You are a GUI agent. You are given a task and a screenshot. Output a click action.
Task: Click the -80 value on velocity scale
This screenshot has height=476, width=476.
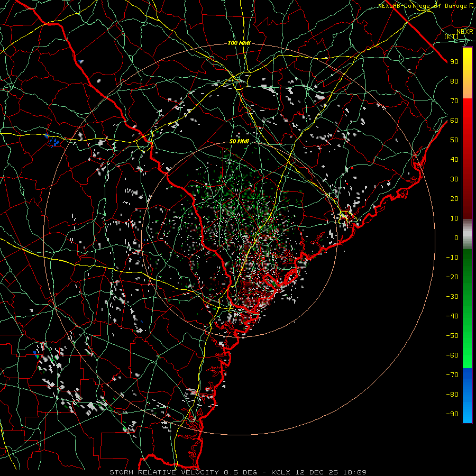click(452, 395)
